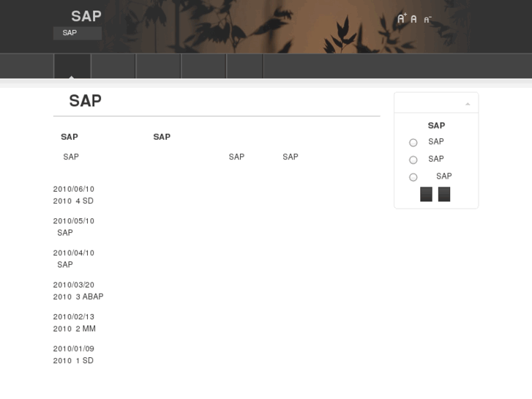Click the date text 2010/06/10
The height and width of the screenshot is (399, 532).
[x=74, y=189]
